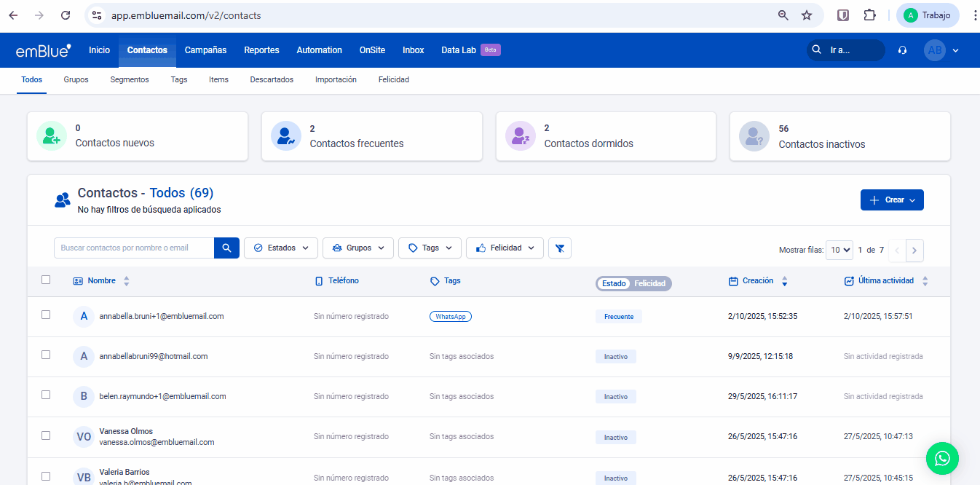Check the box for annabellabruni99@hotmail.com

tap(46, 355)
